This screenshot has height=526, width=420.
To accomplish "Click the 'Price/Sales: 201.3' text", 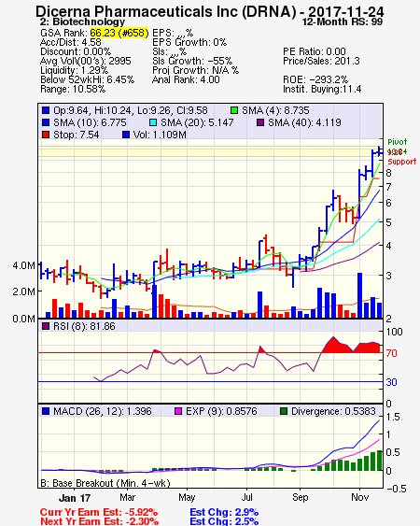I will 321,61.
